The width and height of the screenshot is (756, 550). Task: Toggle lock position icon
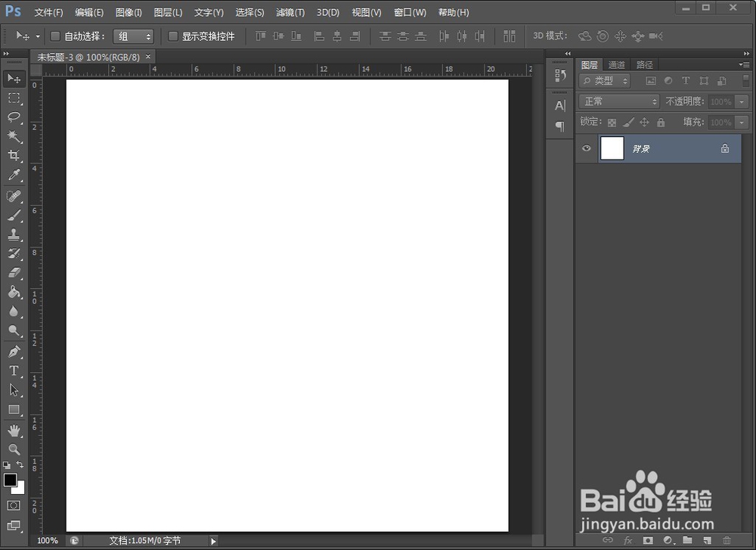click(644, 123)
